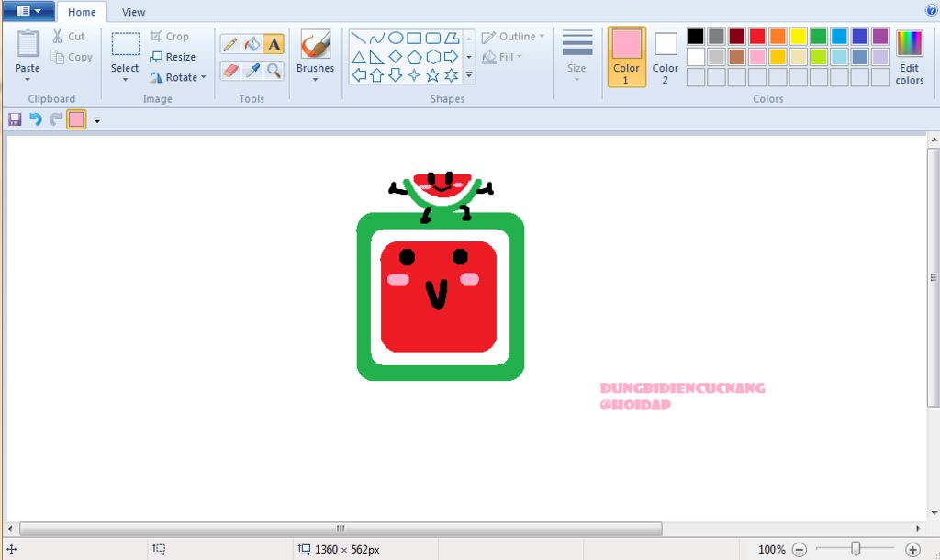Click the zoom slider handle
940x560 pixels.
pos(856,549)
